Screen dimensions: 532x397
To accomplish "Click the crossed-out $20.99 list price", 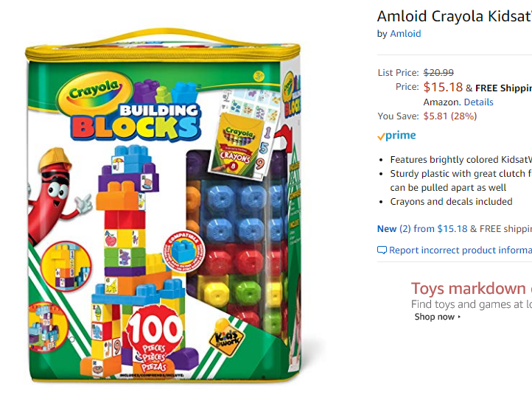I will pos(438,73).
